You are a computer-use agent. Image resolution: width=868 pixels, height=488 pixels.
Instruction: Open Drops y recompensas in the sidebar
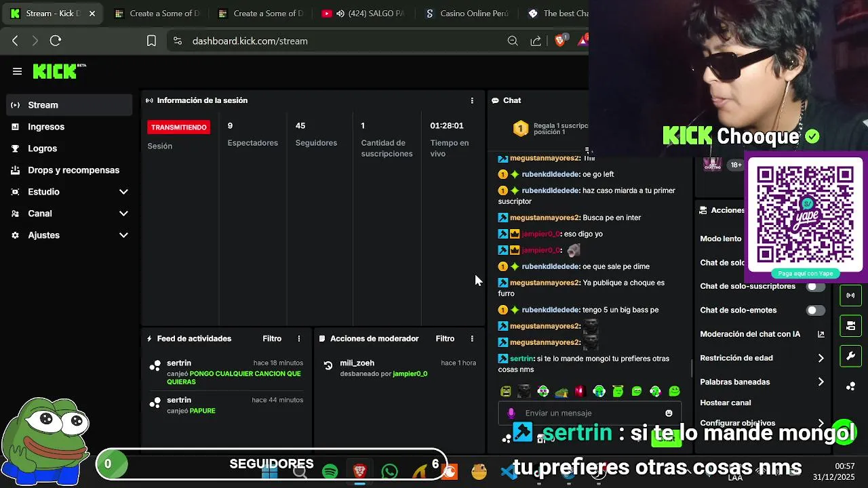point(69,170)
